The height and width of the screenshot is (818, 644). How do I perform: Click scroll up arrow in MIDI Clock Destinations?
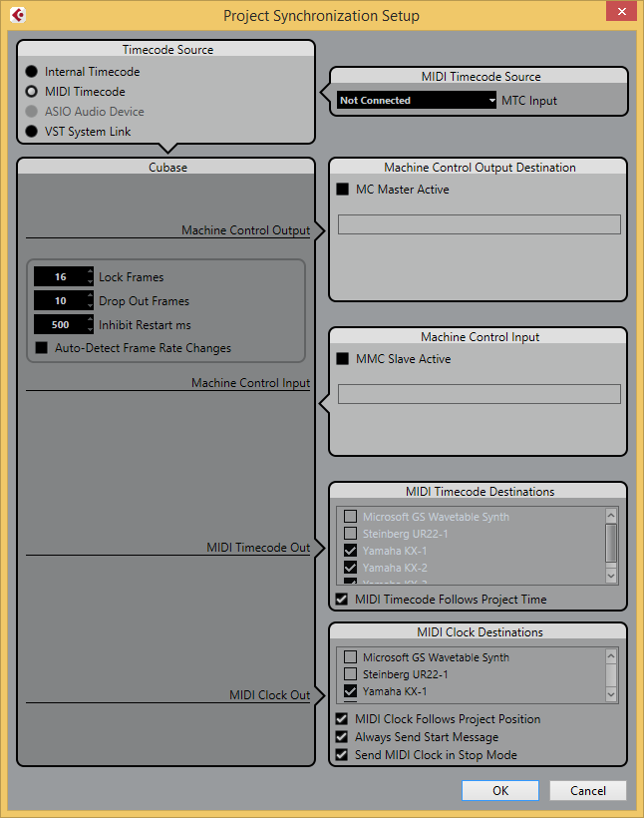611,656
